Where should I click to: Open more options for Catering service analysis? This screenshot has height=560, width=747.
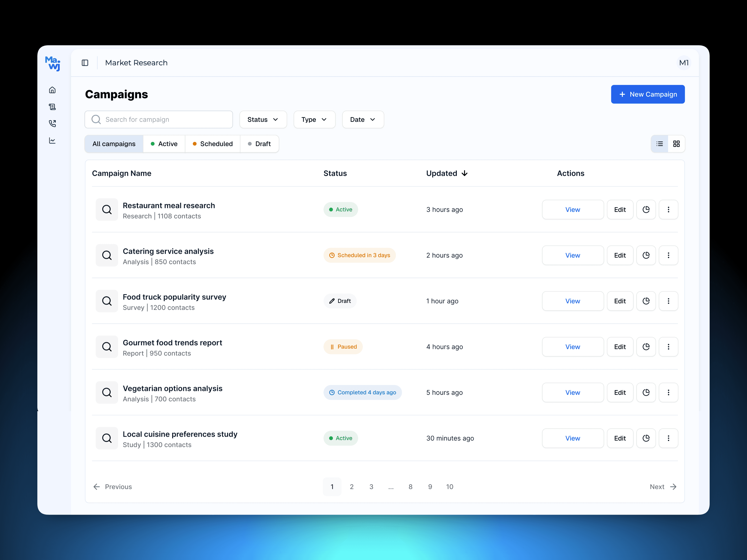pyautogui.click(x=668, y=255)
